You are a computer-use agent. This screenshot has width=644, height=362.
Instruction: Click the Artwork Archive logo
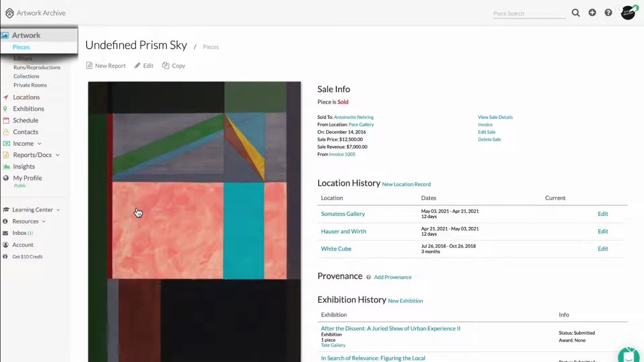pyautogui.click(x=35, y=13)
